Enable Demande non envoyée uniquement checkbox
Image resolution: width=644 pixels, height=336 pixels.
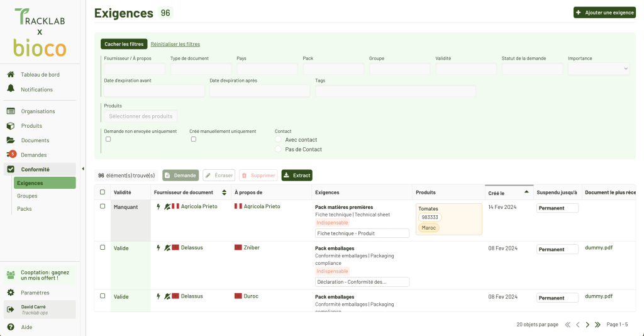click(x=108, y=139)
